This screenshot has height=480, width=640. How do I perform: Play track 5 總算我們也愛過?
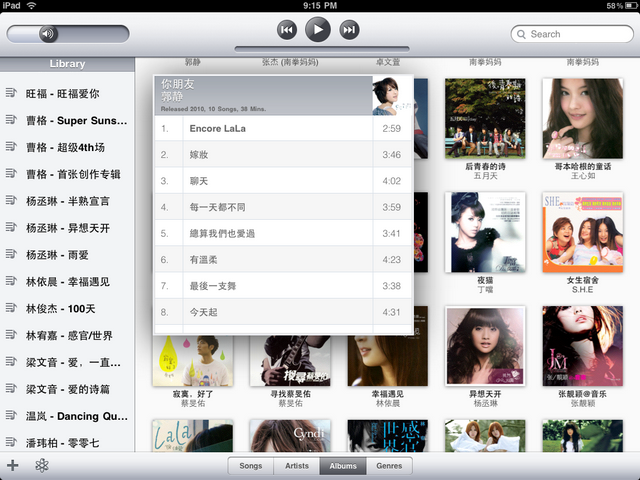point(283,233)
